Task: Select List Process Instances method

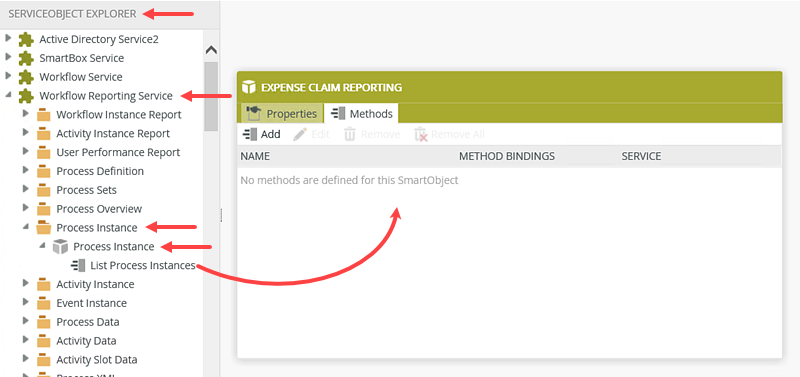Action: pyautogui.click(x=143, y=266)
